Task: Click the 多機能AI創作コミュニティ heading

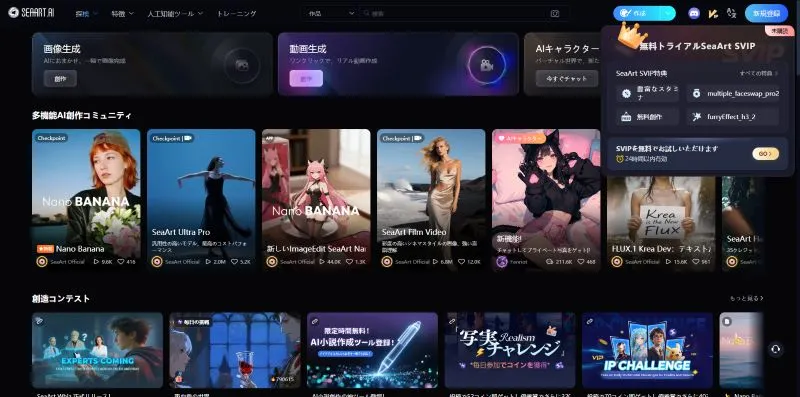Action: (82, 115)
